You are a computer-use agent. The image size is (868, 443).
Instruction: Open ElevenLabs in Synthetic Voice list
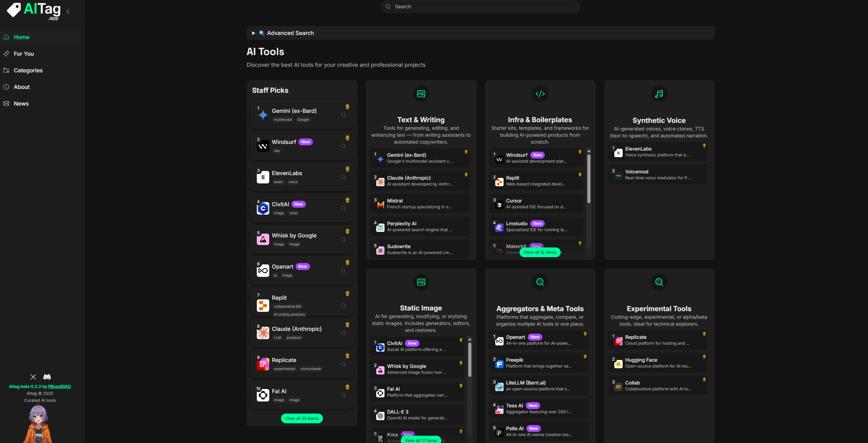pyautogui.click(x=658, y=152)
